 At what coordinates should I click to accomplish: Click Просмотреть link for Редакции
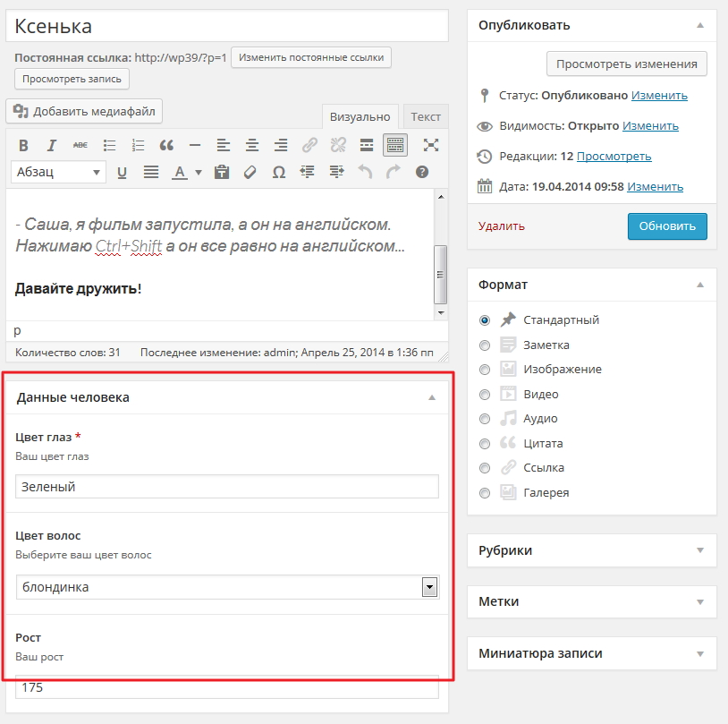614,157
